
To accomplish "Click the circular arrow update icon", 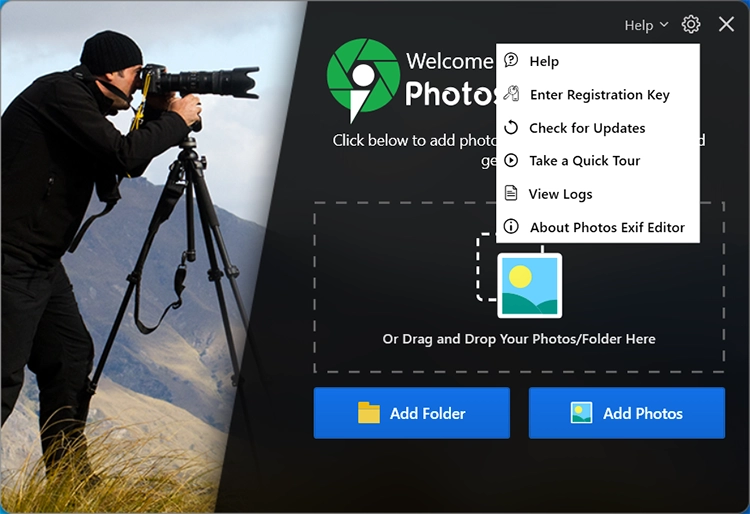I will coord(511,127).
